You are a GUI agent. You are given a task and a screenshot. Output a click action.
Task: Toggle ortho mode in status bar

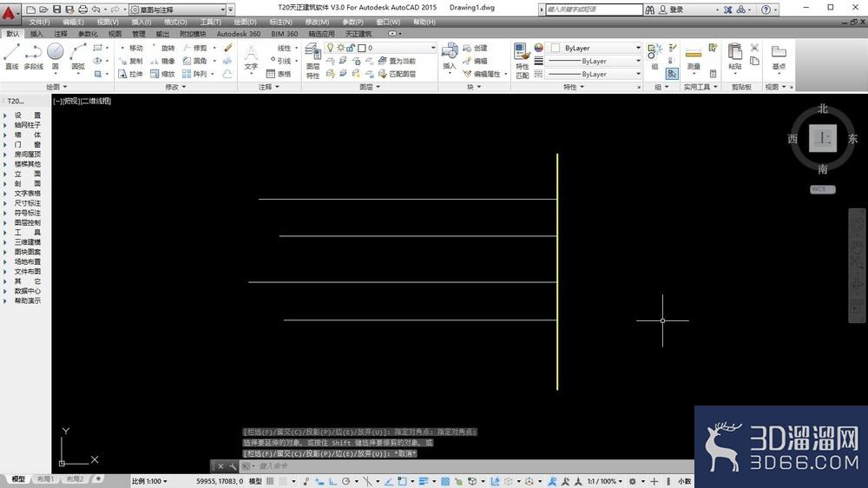[x=332, y=481]
